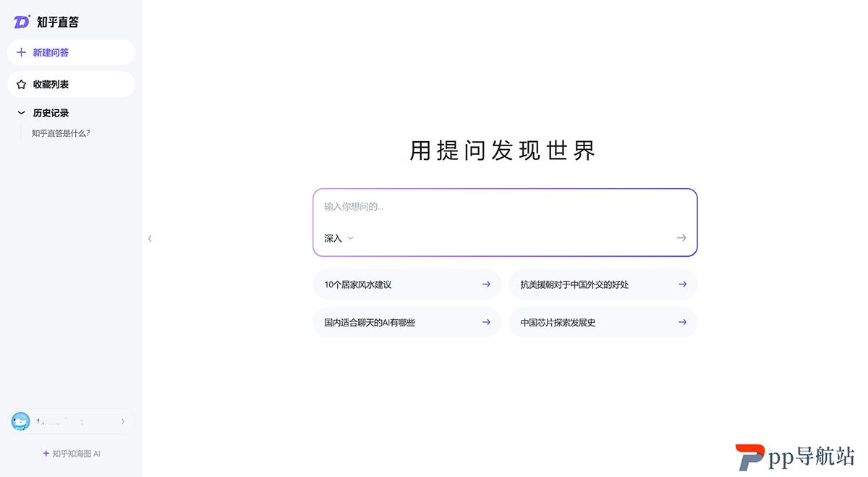The width and height of the screenshot is (868, 477).
Task: Open the 深入 mode dropdown
Action: 339,238
